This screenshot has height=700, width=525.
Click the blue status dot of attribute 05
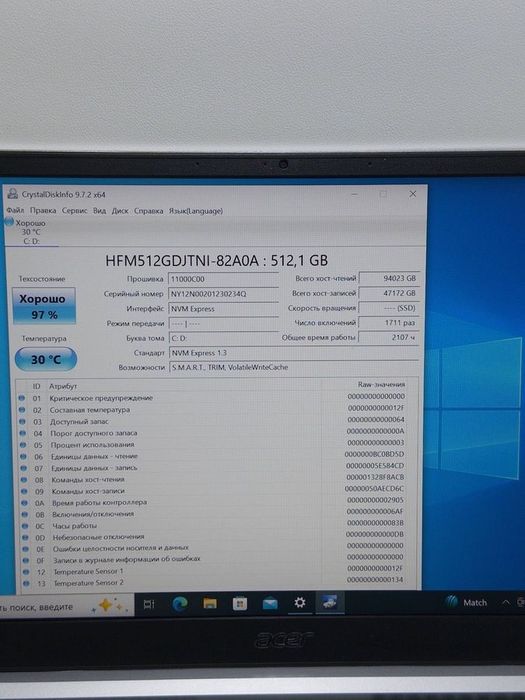click(23, 445)
